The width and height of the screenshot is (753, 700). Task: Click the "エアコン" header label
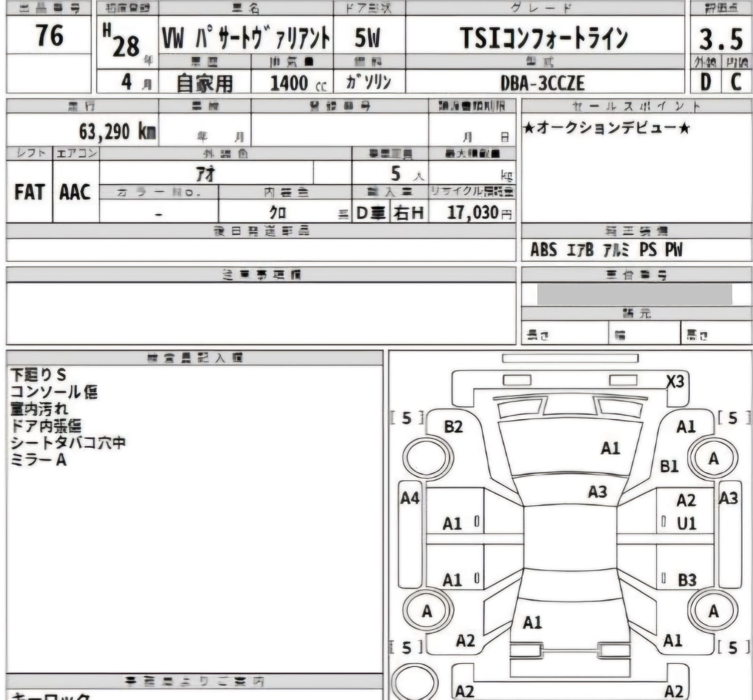(76, 153)
